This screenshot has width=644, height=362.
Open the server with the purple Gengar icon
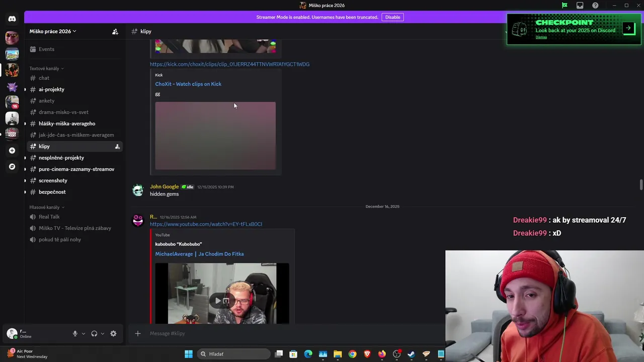(x=12, y=87)
